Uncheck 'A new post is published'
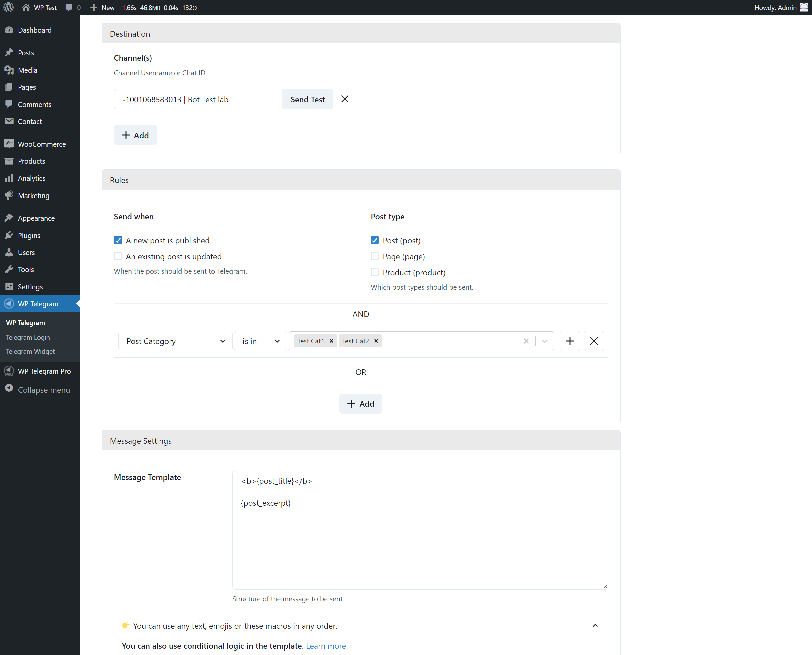The height and width of the screenshot is (655, 812). point(118,240)
